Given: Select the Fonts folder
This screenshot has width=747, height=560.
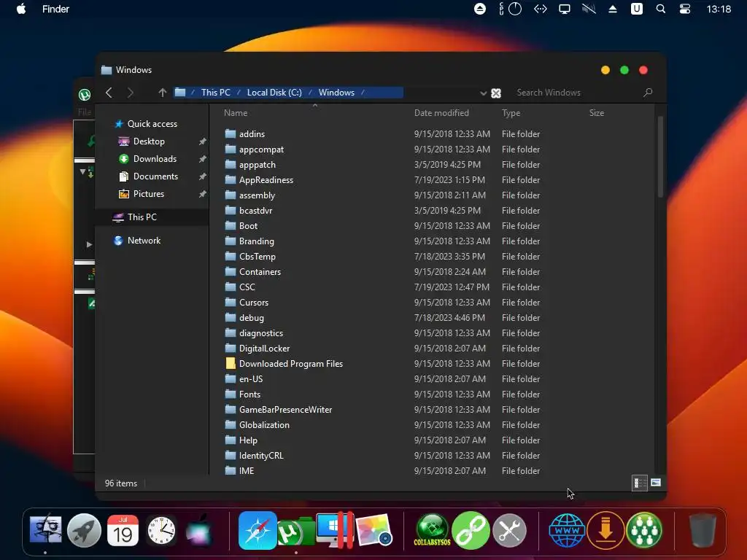Looking at the screenshot, I should [x=249, y=394].
